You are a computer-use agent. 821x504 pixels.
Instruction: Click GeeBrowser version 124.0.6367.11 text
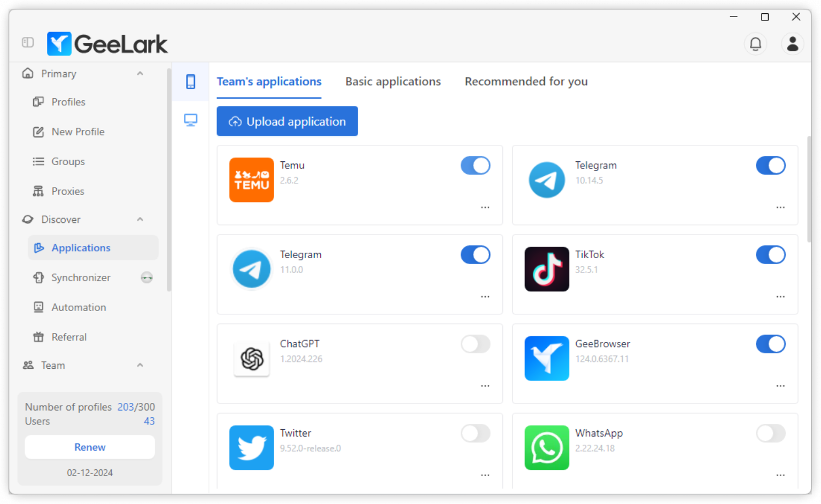602,359
